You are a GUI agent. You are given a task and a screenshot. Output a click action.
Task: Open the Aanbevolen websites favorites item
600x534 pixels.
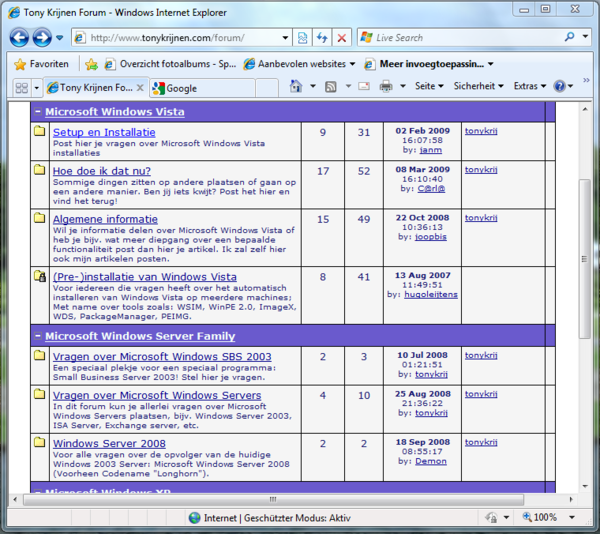coord(300,64)
